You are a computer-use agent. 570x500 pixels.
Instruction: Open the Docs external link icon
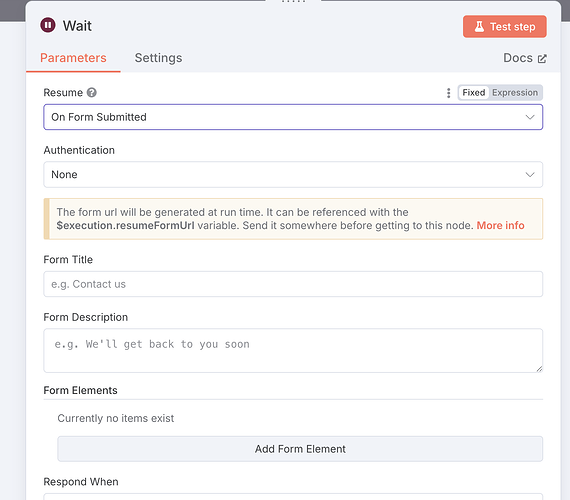pyautogui.click(x=542, y=59)
